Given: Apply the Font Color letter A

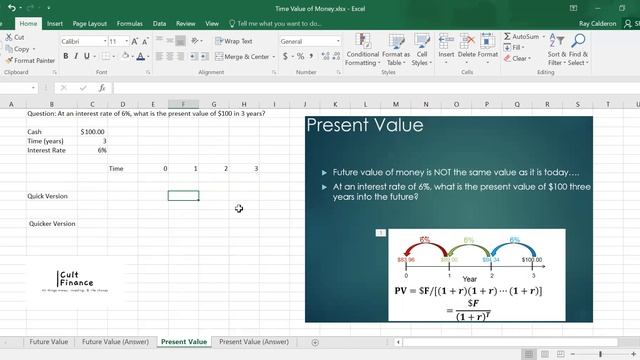Looking at the screenshot, I should (140, 56).
